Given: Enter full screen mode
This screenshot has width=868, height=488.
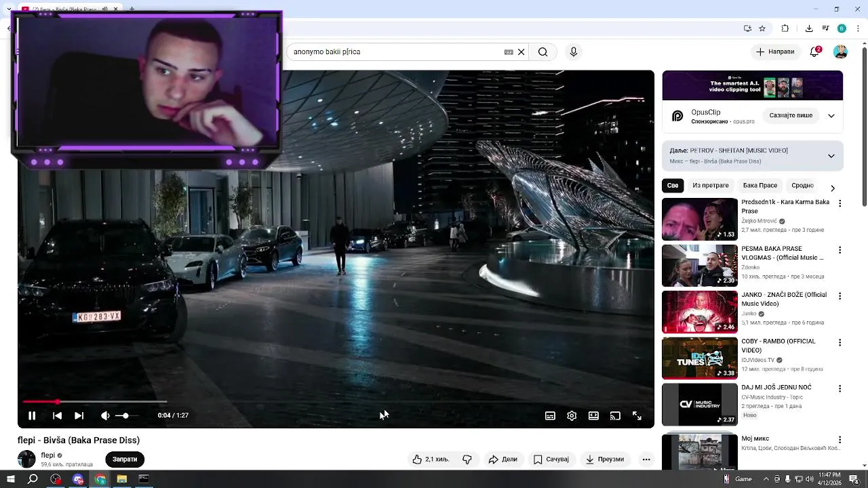Looking at the screenshot, I should 637,415.
